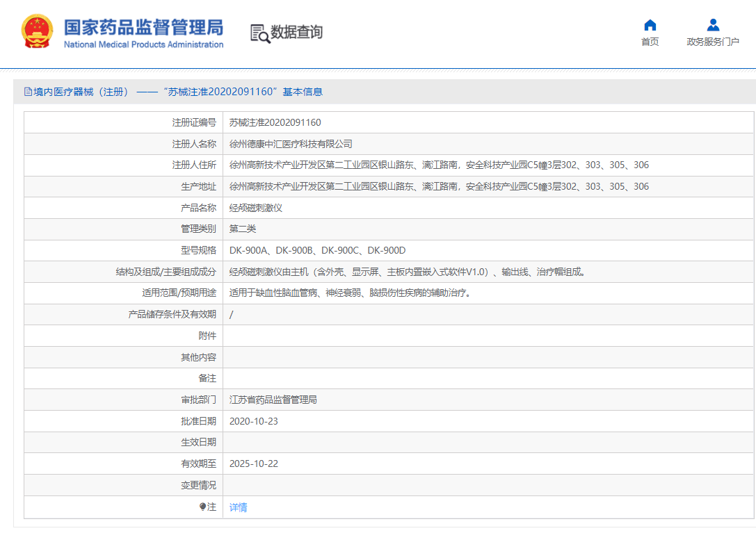Click approving department 江苏省药品监督管理局

(x=273, y=400)
